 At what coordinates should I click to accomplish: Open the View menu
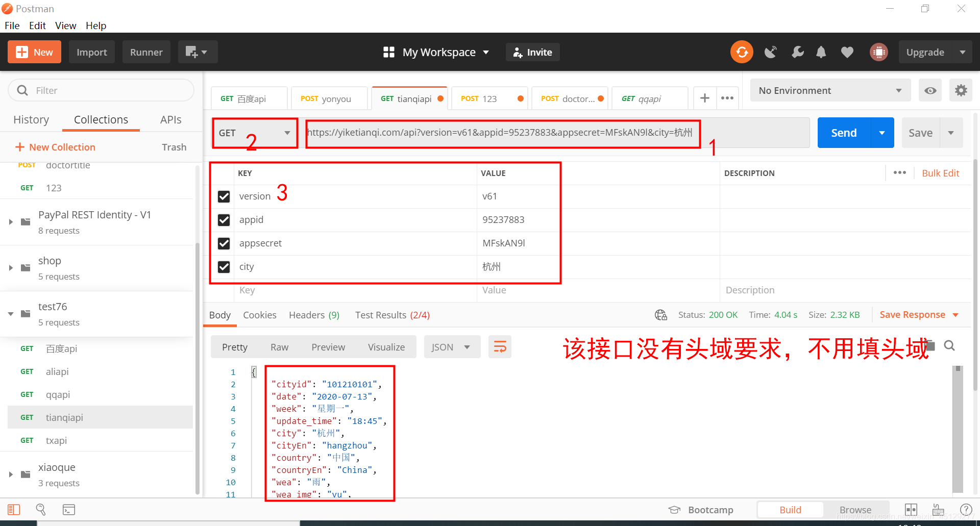click(66, 26)
